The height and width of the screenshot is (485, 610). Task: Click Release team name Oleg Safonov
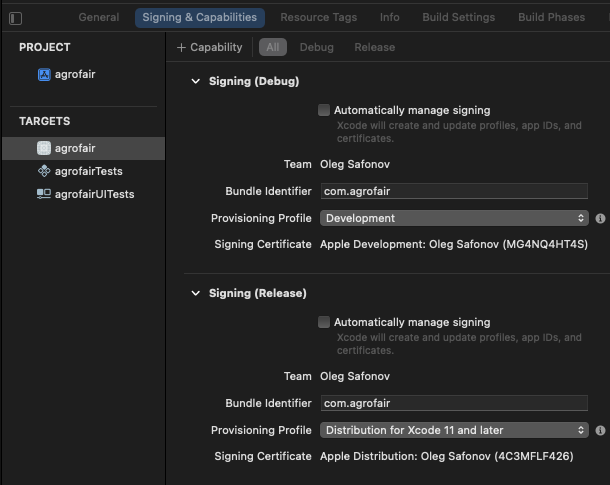coord(355,376)
